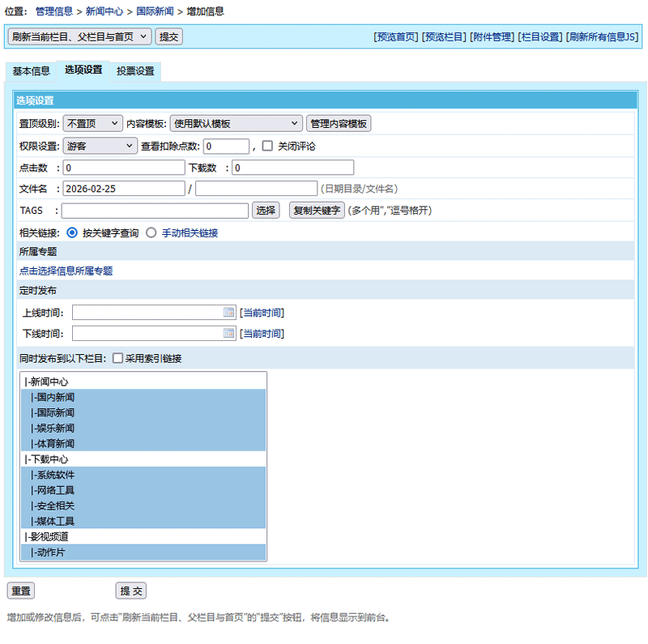
Task: Open 新闻中心 breadcrumb link
Action: pos(104,11)
